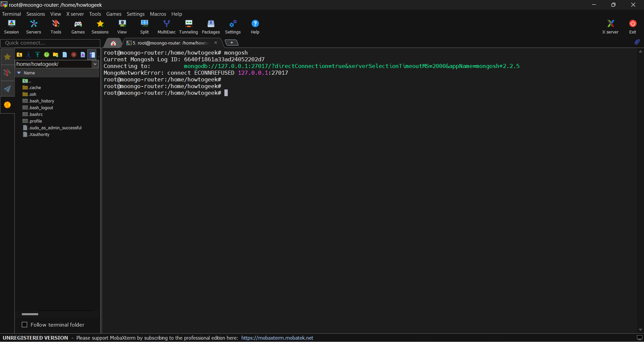Click the new tab plus button
Screen dimensions: 644x342
tap(231, 43)
